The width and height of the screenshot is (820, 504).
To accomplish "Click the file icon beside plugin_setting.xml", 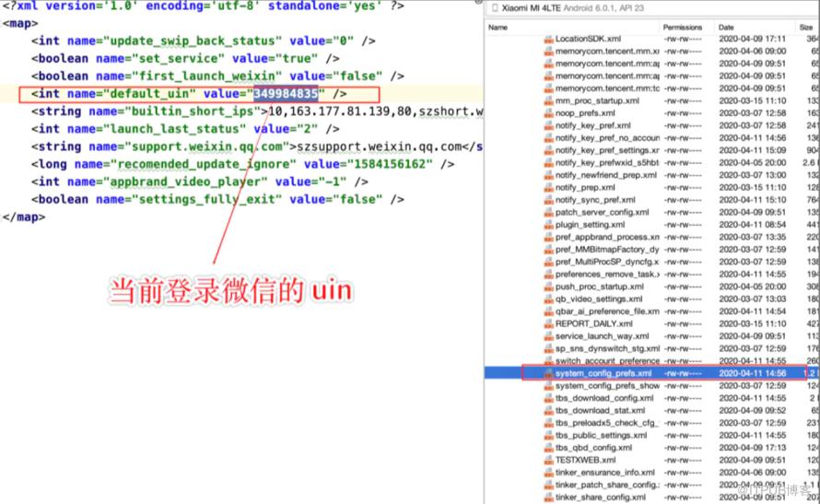I will click(548, 225).
